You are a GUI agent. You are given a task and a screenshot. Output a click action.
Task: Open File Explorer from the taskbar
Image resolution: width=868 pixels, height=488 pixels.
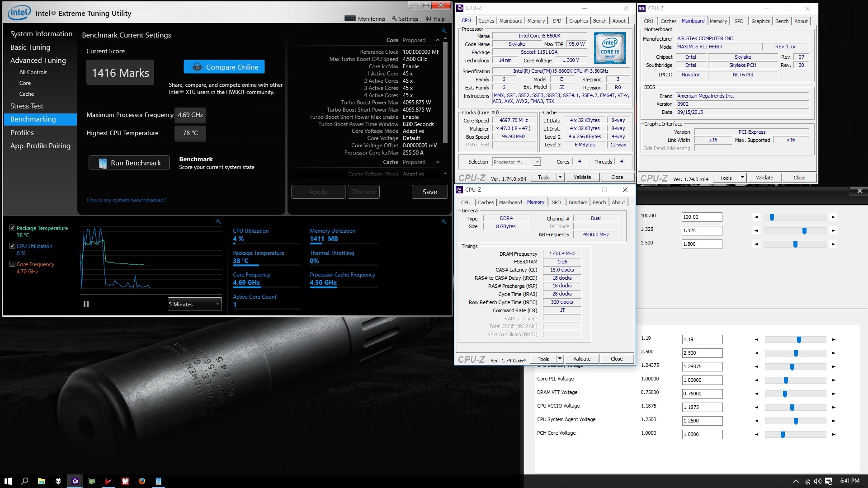pyautogui.click(x=41, y=481)
